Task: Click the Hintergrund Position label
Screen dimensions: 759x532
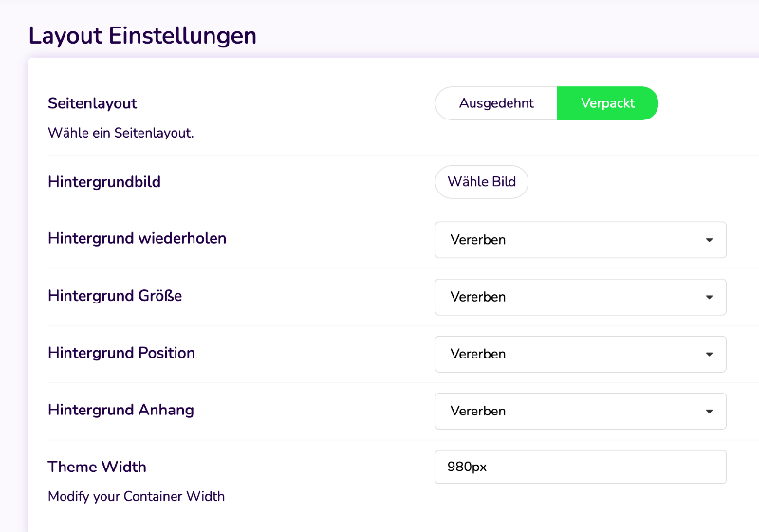Action: coord(121,353)
